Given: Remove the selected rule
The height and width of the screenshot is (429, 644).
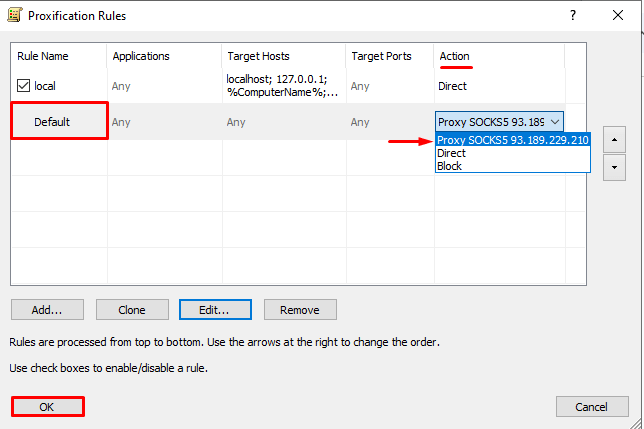Looking at the screenshot, I should coord(300,310).
